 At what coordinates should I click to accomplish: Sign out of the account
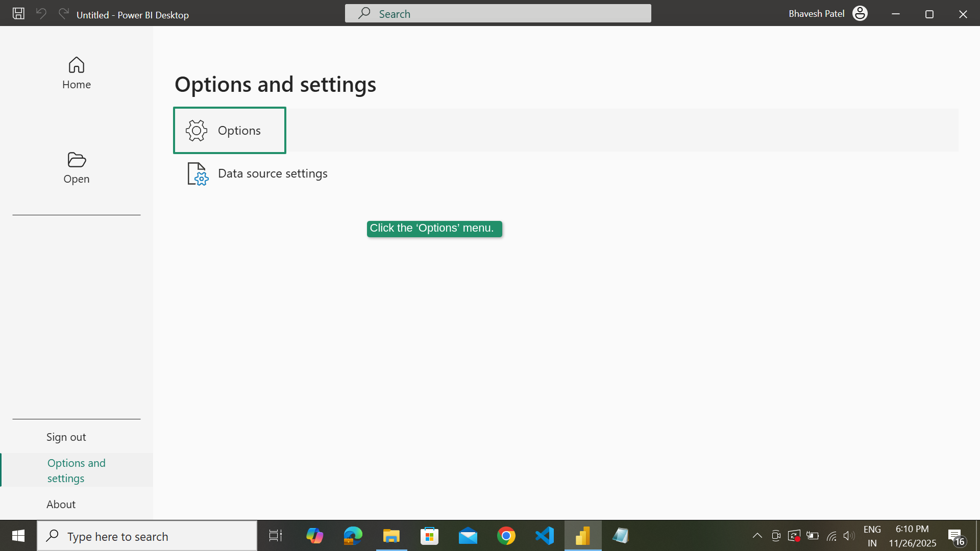pos(66,437)
